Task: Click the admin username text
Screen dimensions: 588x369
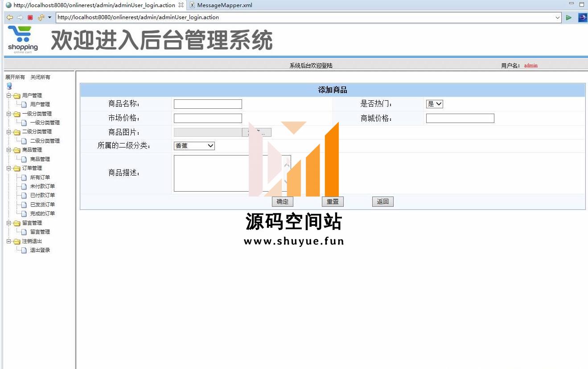Action: pos(531,66)
